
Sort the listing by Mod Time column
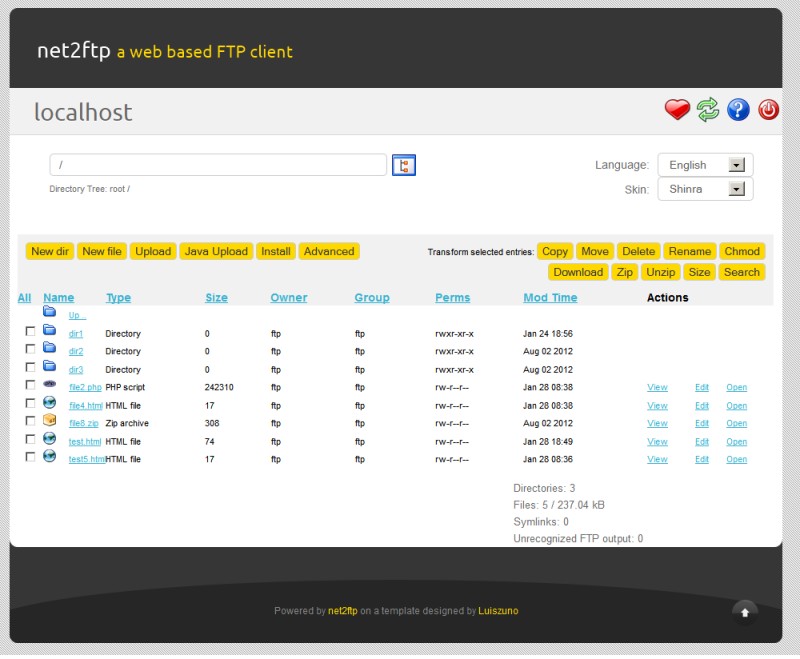[550, 298]
